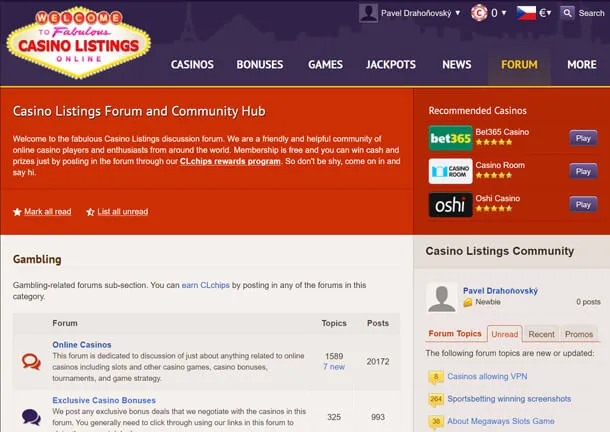Click the List all unread link
Viewport: 610px width, 432px height.
click(x=123, y=212)
